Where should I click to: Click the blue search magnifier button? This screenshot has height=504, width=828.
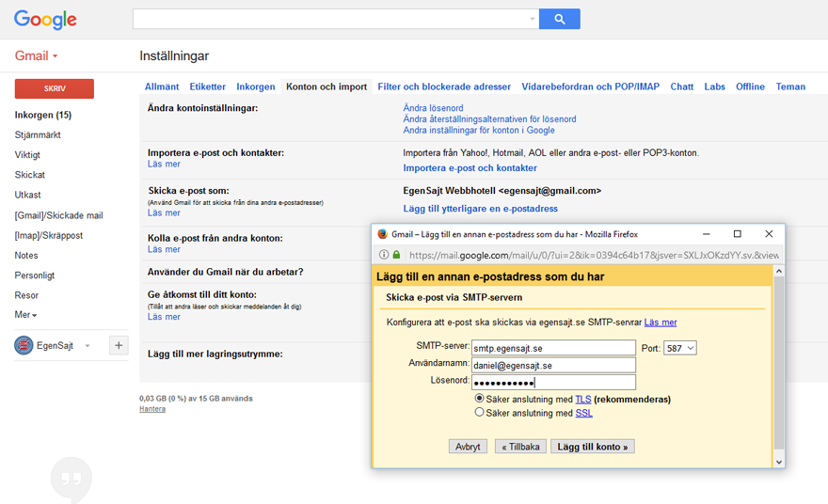click(560, 19)
